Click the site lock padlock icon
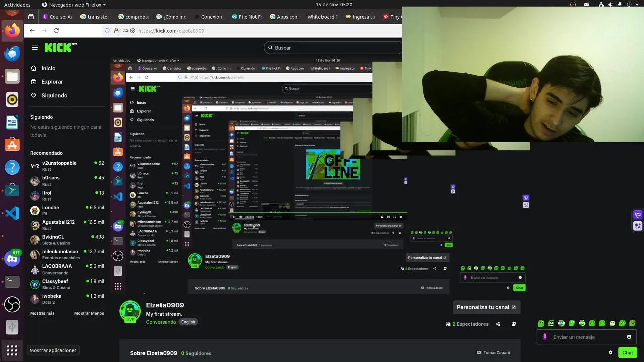This screenshot has height=362, width=644. [x=116, y=31]
